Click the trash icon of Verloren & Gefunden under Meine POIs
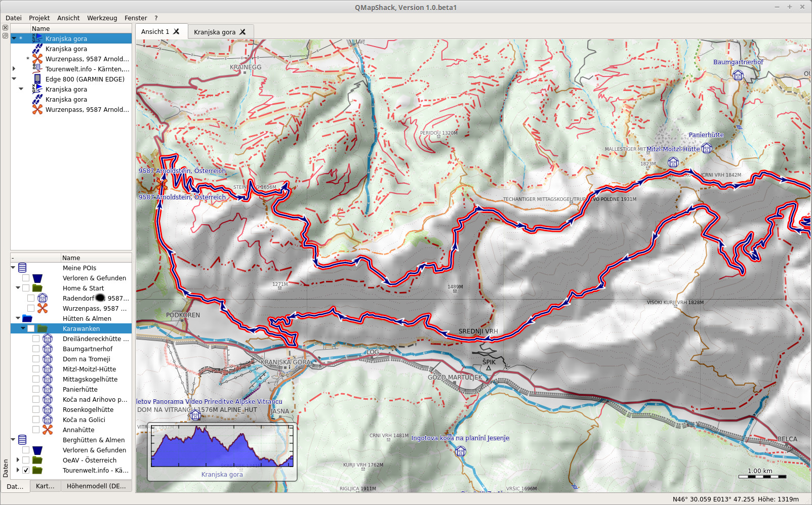812x505 pixels. pos(37,278)
